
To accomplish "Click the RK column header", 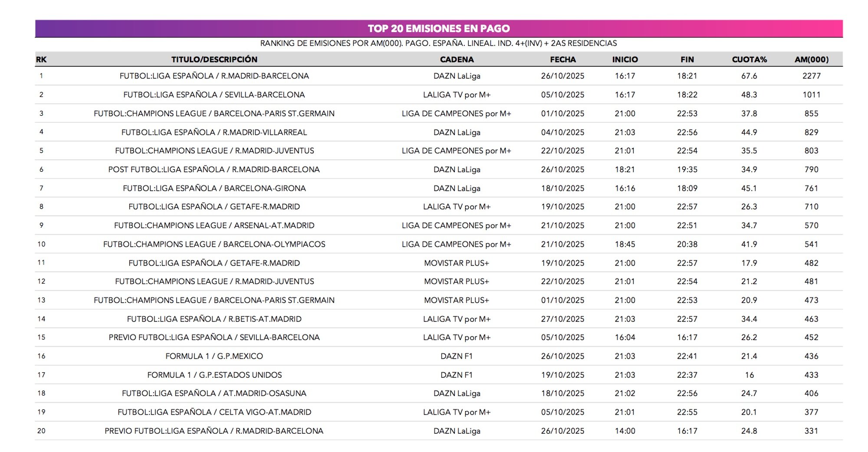I will click(x=42, y=60).
